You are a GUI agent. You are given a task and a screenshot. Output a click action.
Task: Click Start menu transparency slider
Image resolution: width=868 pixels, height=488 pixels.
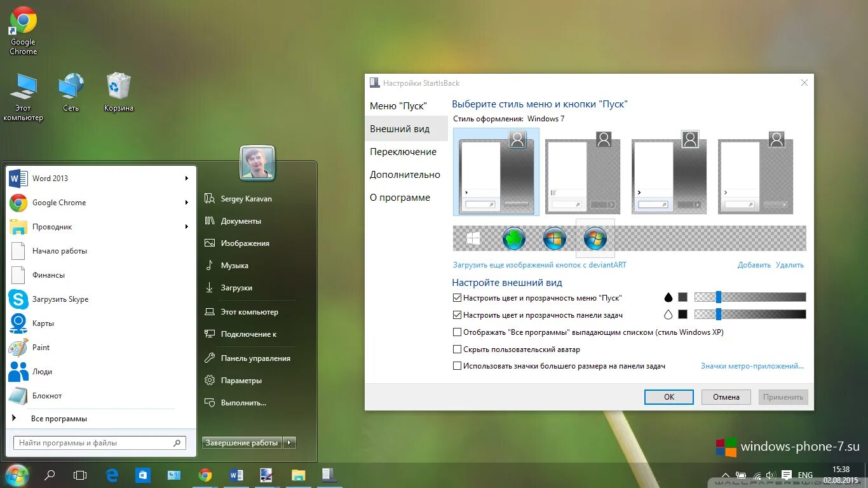click(x=750, y=297)
